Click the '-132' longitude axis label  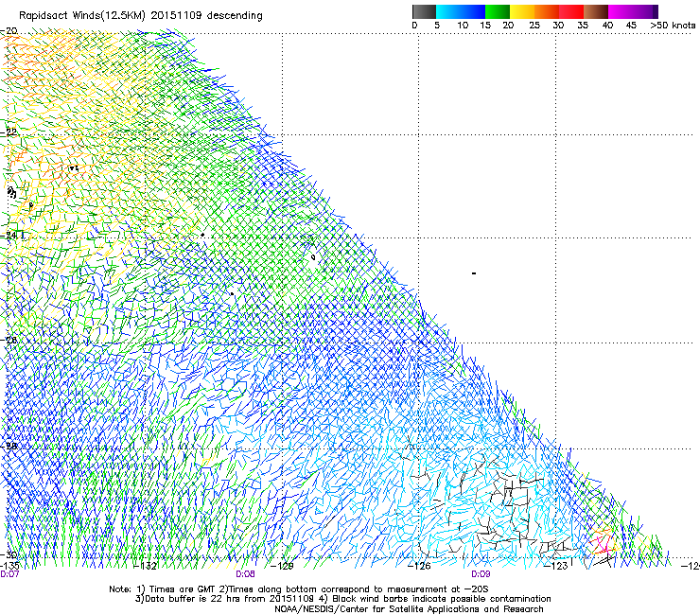point(146,566)
